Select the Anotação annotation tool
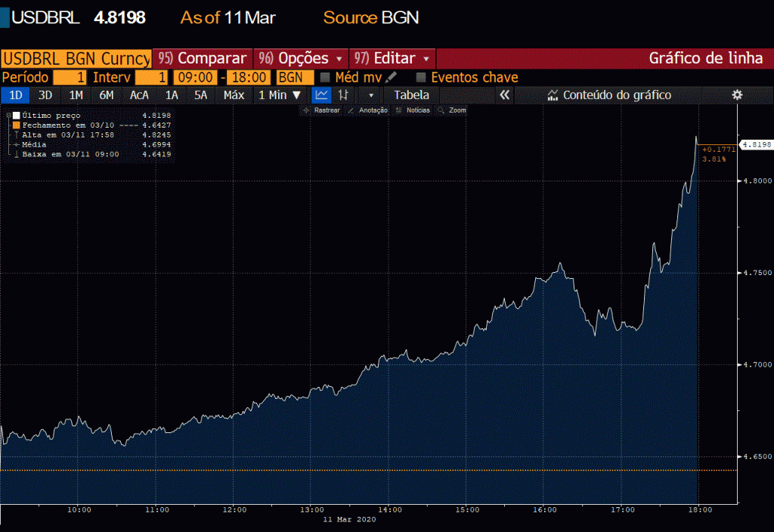The image size is (774, 532). pos(368,110)
